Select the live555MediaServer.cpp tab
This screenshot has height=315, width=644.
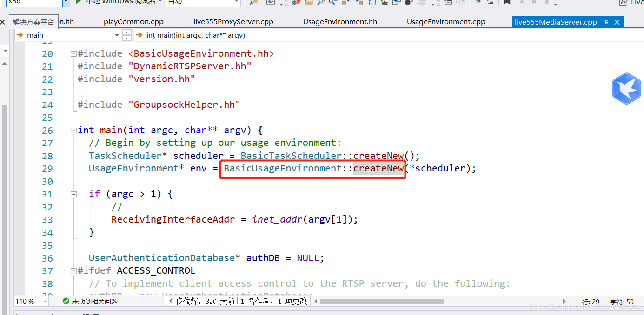[556, 22]
